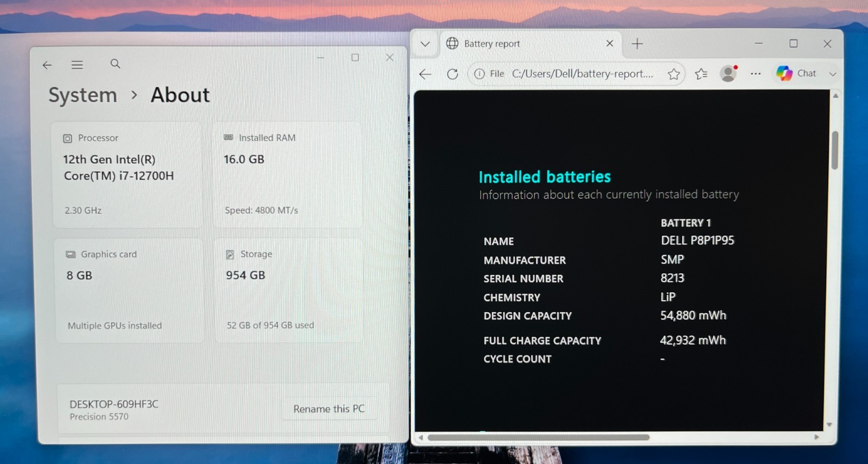Open Edge Settings and more menu
This screenshot has width=868, height=464.
point(756,73)
